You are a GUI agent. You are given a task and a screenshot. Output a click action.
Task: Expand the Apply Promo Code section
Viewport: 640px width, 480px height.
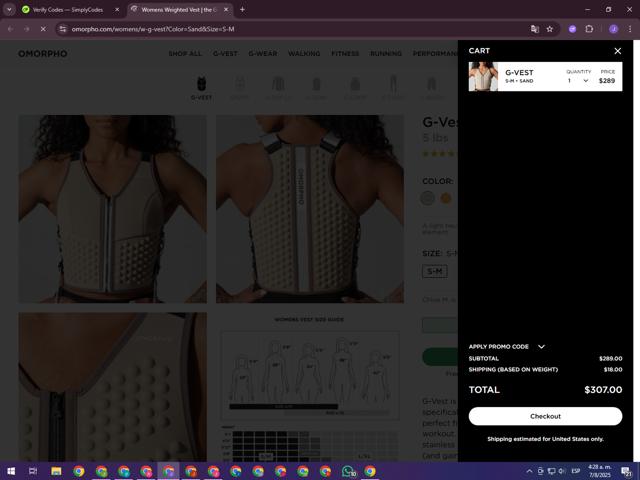tap(507, 347)
